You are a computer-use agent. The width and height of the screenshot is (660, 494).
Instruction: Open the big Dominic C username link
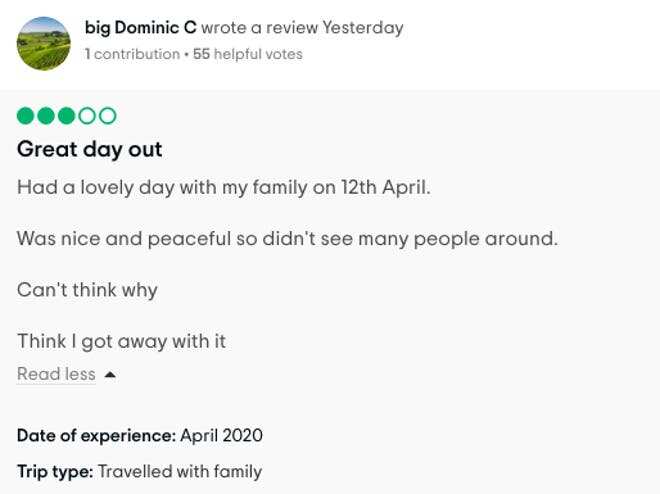pyautogui.click(x=140, y=28)
